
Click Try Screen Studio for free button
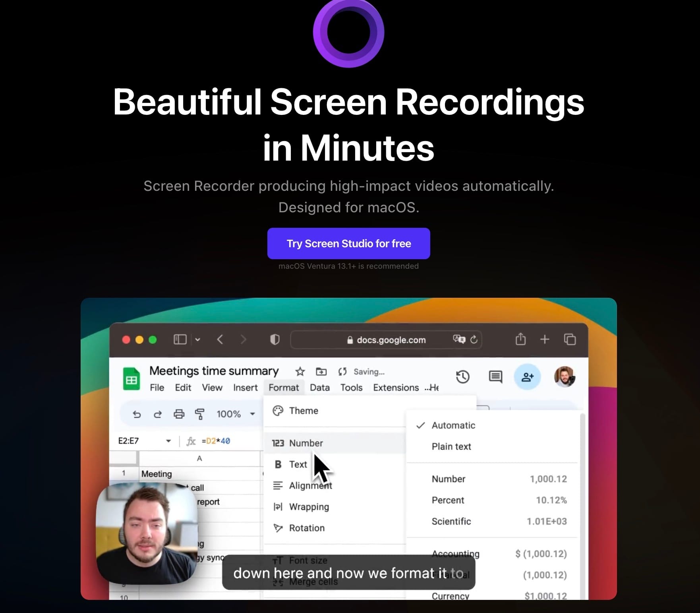(349, 243)
